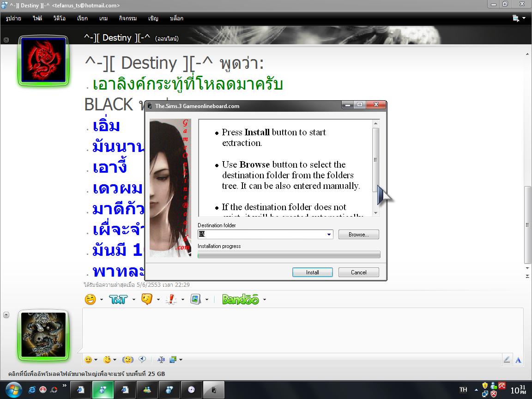Expand the Destination folder combo box arrow
The width and height of the screenshot is (532, 399).
click(x=329, y=235)
